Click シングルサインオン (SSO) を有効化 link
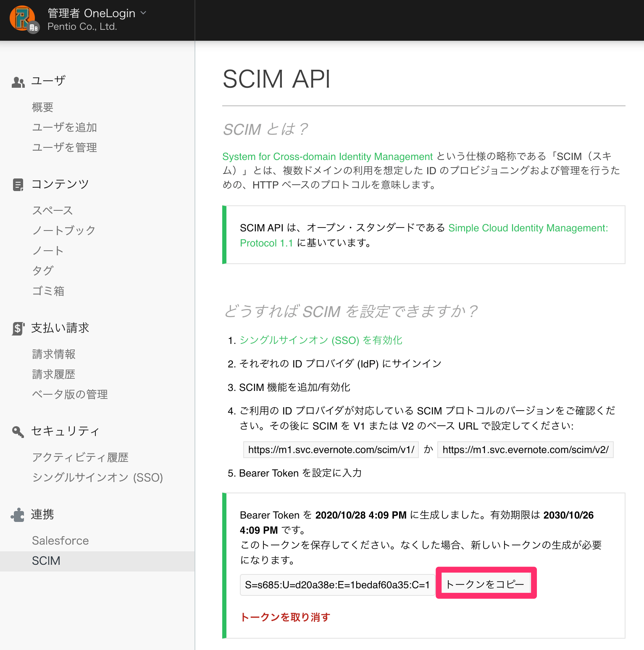 tap(321, 340)
